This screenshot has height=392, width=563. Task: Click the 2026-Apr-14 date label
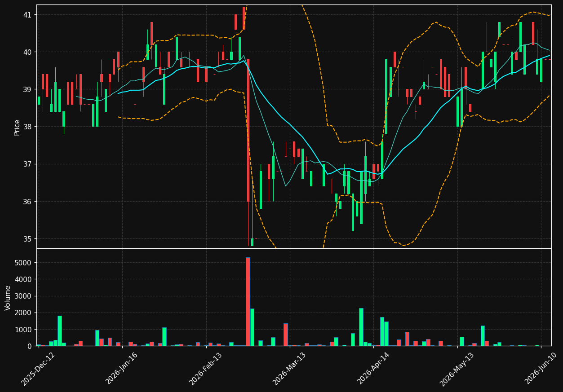point(373,369)
